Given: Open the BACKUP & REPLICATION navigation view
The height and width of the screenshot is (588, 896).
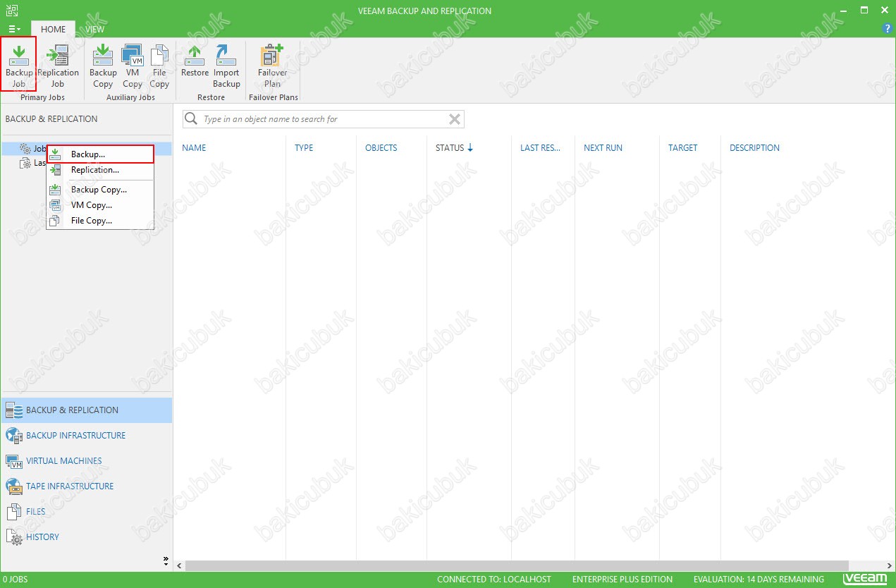Looking at the screenshot, I should click(x=86, y=410).
